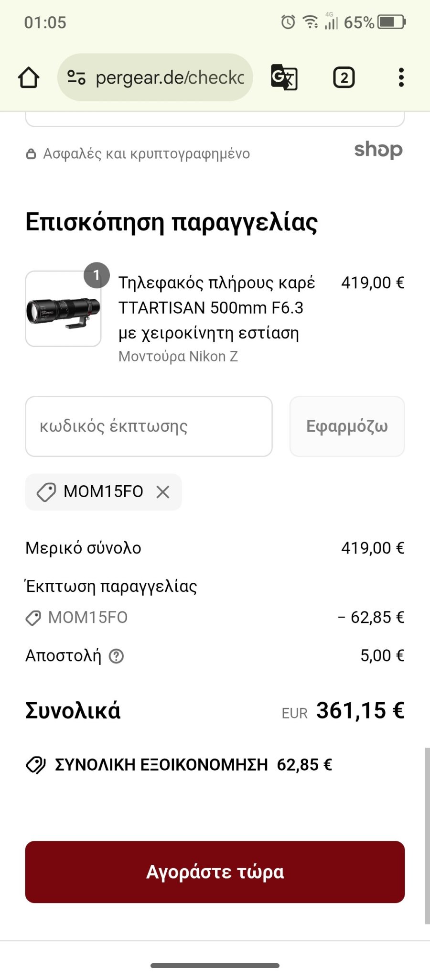Screen dimensions: 430x980
Task: Tap the alarm icon in status bar
Action: point(288,22)
